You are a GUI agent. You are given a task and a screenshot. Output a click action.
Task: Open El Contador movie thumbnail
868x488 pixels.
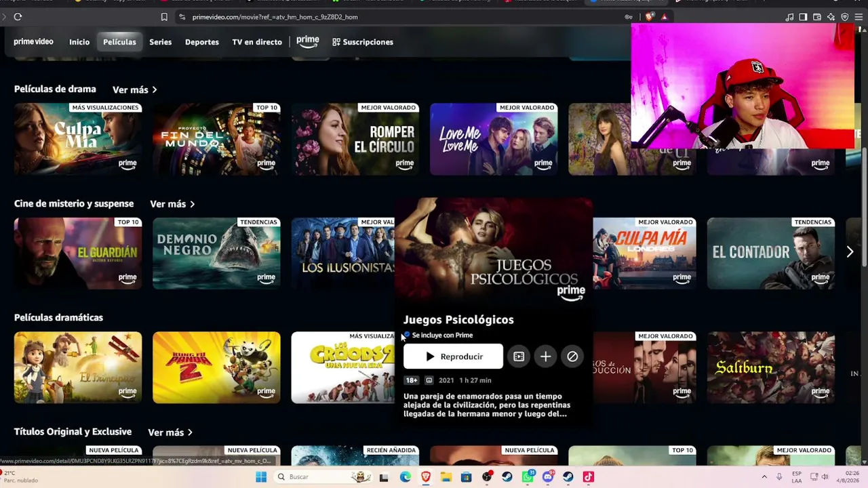(x=771, y=253)
